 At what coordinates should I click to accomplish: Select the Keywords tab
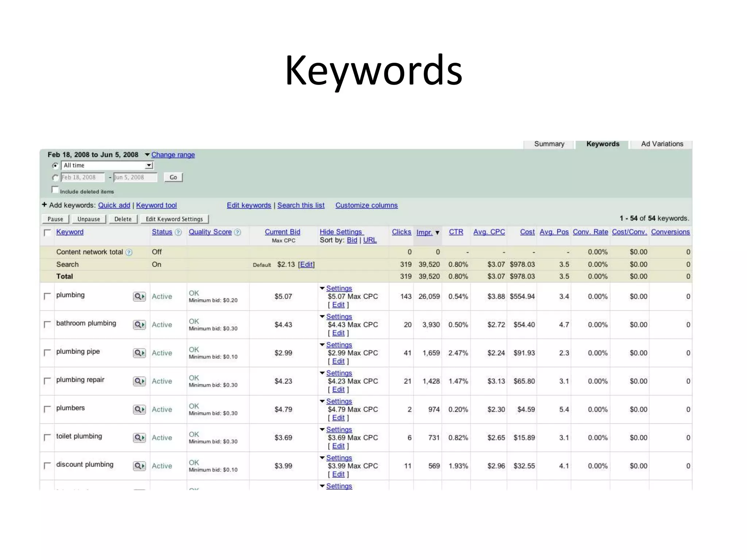[603, 144]
